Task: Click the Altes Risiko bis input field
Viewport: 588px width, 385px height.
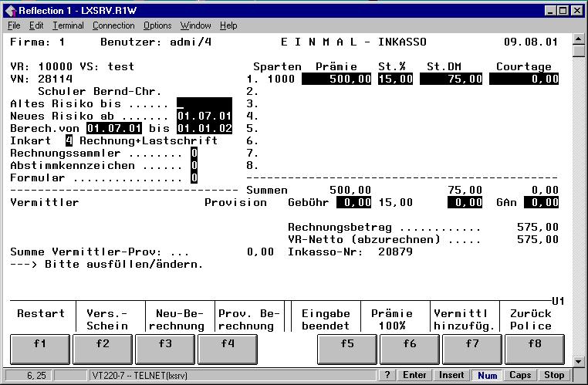Action: click(204, 103)
